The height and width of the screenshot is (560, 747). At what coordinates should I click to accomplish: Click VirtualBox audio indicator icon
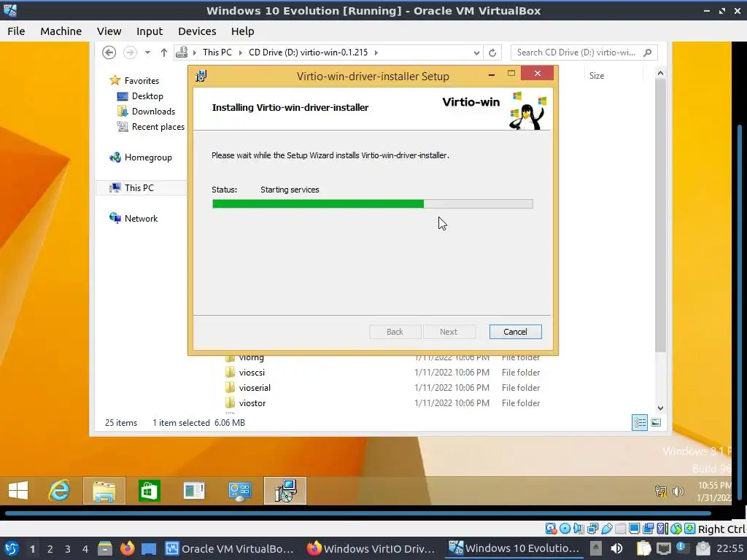point(578,529)
